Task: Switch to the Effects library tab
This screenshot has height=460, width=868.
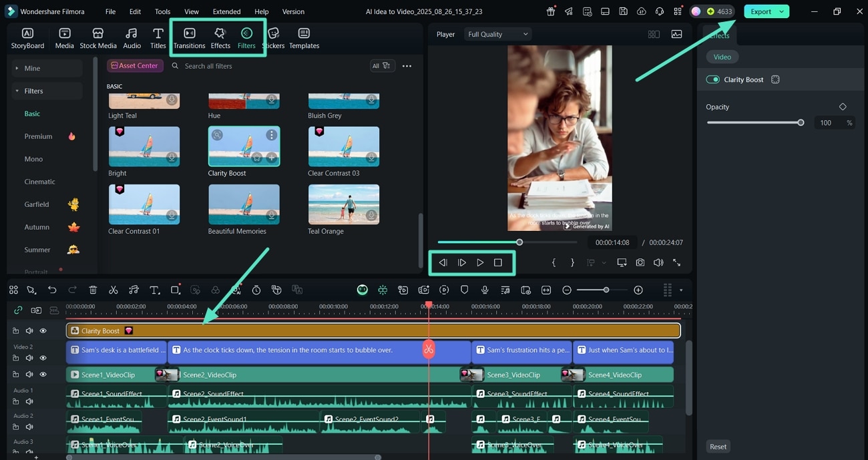Action: (220, 39)
